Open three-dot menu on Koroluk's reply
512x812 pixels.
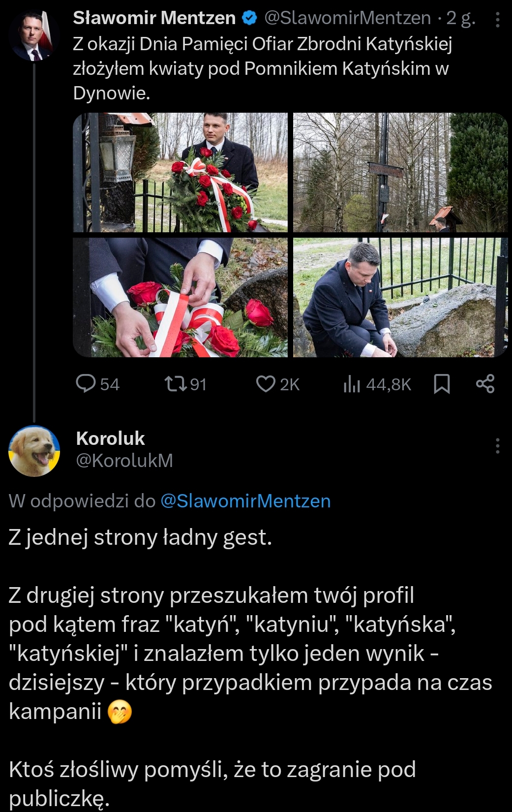pos(497,446)
